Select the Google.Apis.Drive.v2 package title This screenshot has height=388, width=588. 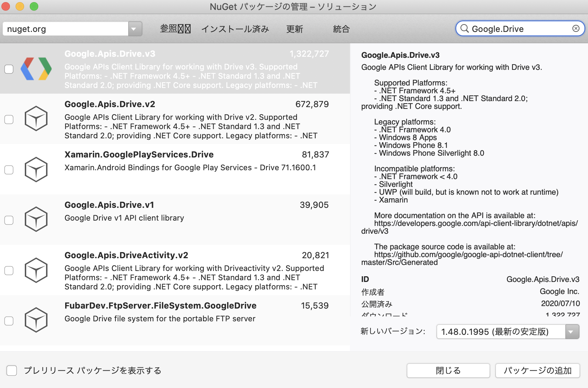(110, 104)
